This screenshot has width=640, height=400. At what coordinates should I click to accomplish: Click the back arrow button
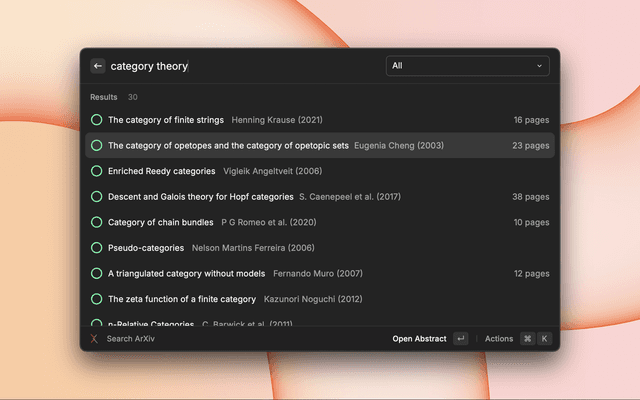pos(98,66)
